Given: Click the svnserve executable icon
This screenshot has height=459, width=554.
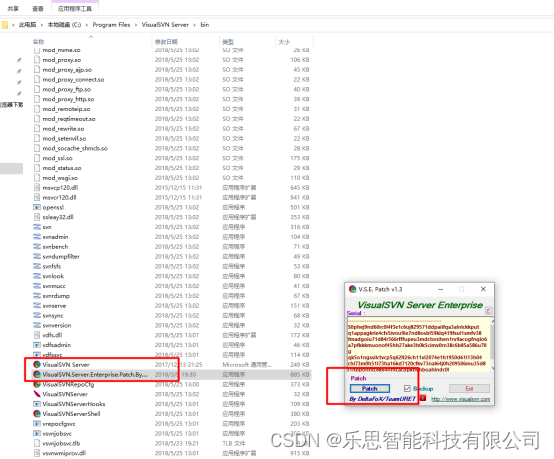Looking at the screenshot, I should 37,306.
